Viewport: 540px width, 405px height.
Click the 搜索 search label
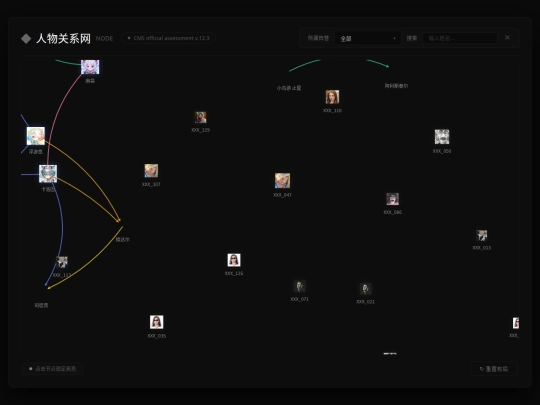[x=412, y=38]
